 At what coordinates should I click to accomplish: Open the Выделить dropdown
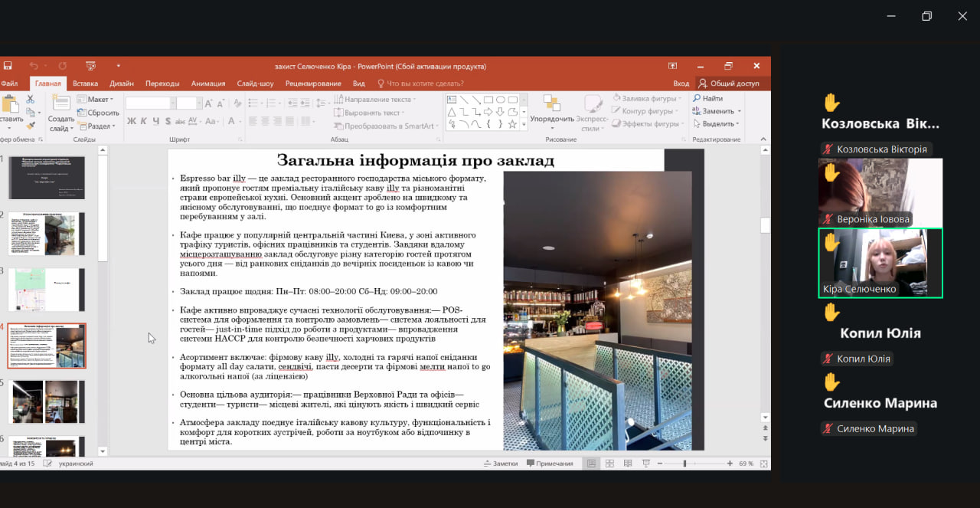pos(717,124)
